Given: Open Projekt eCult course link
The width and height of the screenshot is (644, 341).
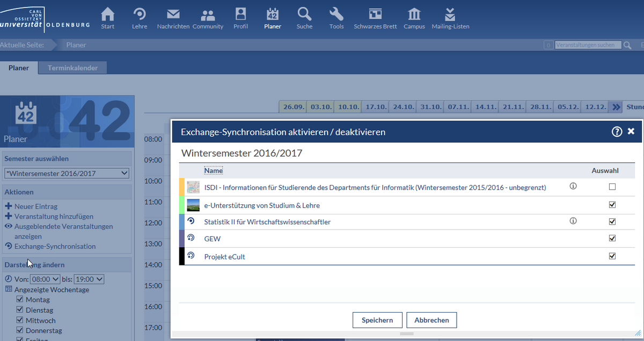Looking at the screenshot, I should (225, 257).
